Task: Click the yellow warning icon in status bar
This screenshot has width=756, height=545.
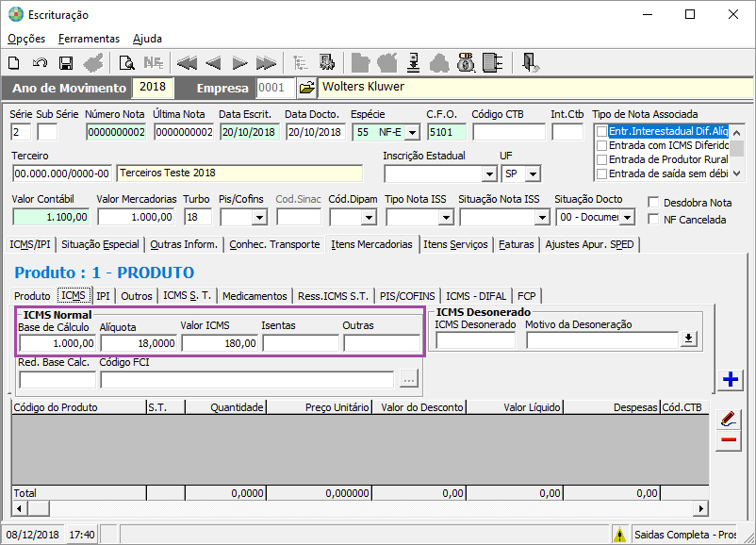Action: tap(619, 535)
